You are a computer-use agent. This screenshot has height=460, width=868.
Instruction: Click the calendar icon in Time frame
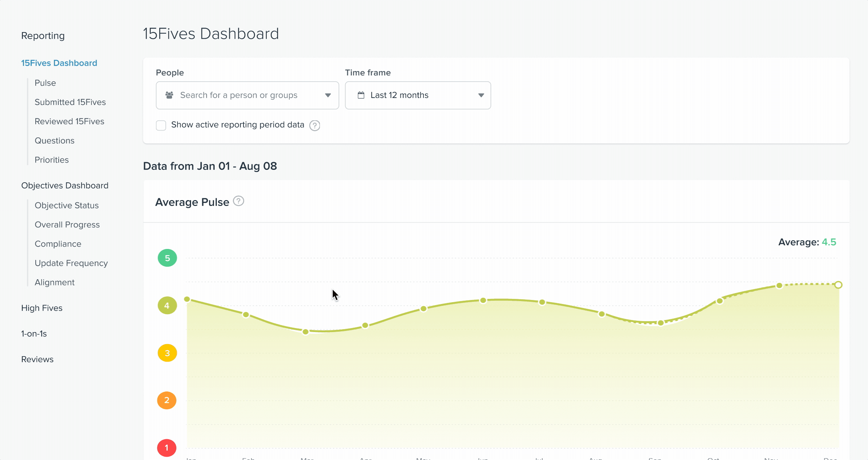point(361,95)
